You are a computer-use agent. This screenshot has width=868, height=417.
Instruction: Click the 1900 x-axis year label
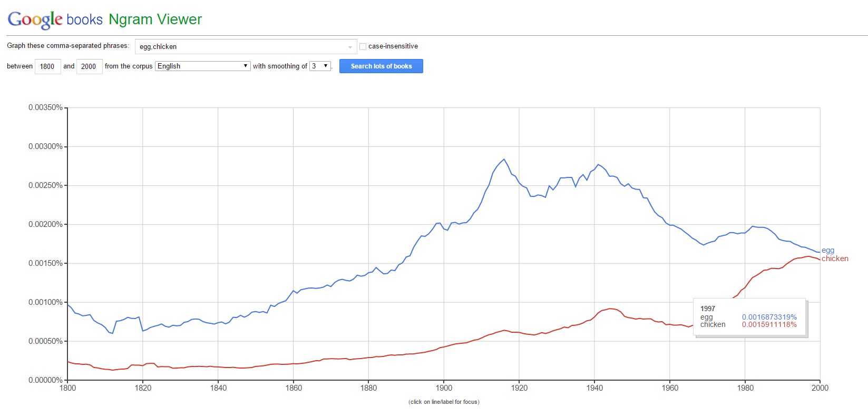444,388
